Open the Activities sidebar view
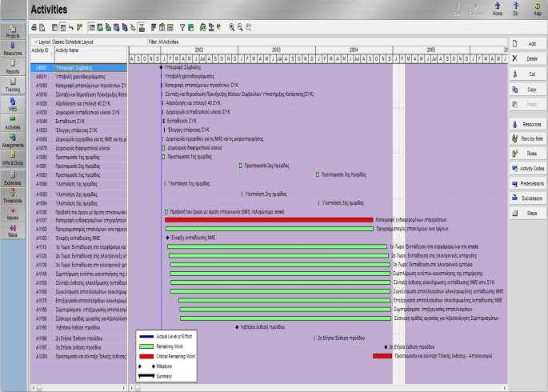The height and width of the screenshot is (392, 548). click(x=13, y=122)
